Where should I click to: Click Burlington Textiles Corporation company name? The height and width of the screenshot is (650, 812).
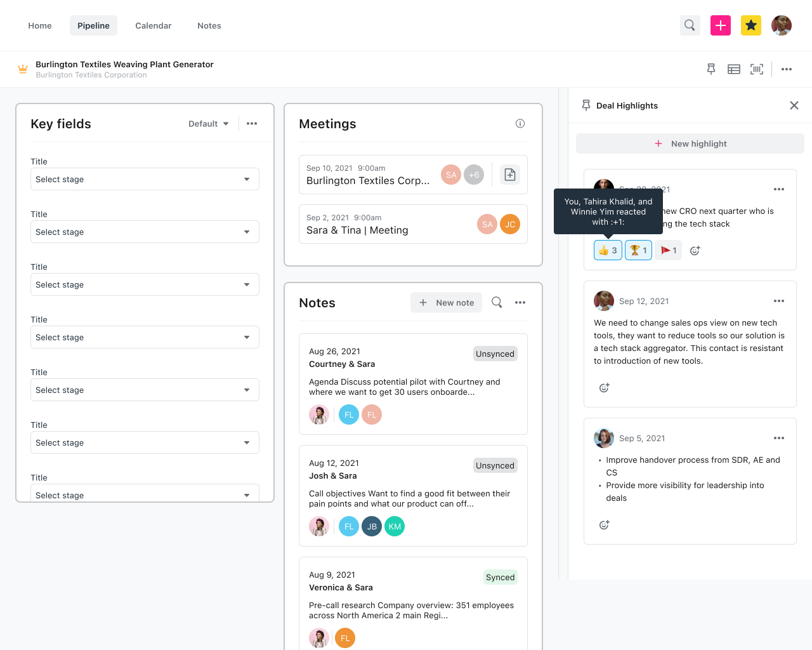click(x=91, y=75)
